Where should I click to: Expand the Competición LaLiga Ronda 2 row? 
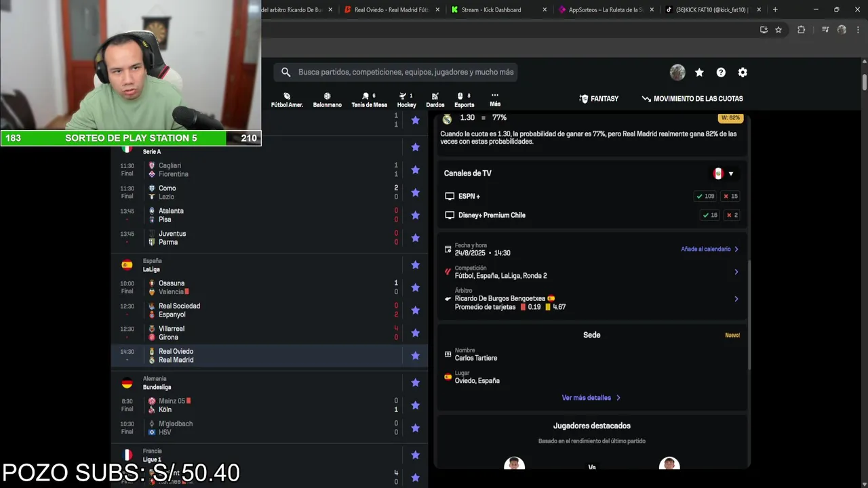(592, 272)
